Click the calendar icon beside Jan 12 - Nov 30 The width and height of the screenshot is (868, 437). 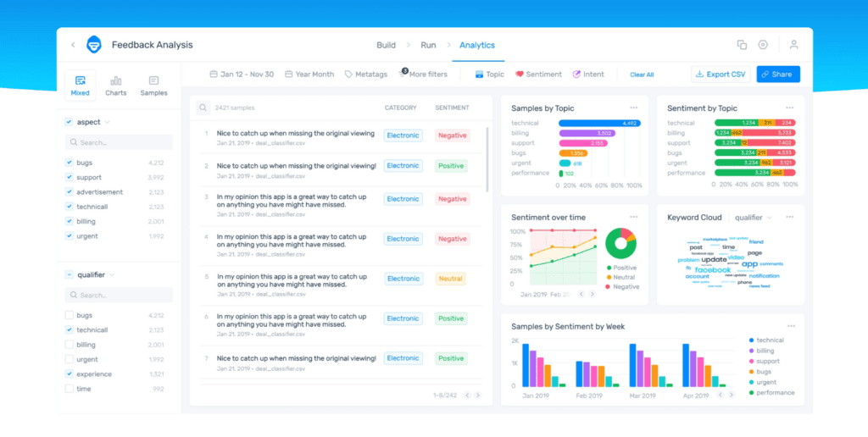coord(213,75)
